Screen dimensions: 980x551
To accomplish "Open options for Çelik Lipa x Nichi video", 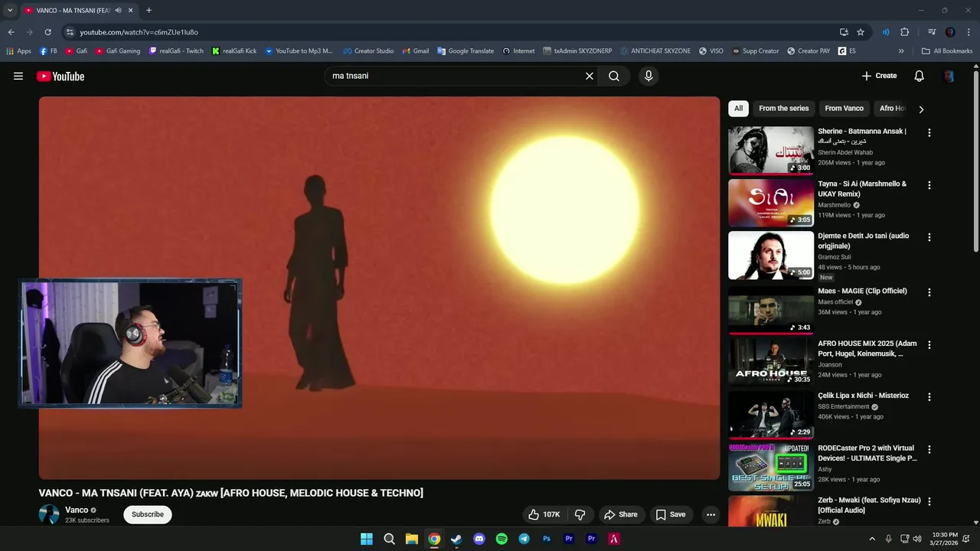I will pos(929,397).
